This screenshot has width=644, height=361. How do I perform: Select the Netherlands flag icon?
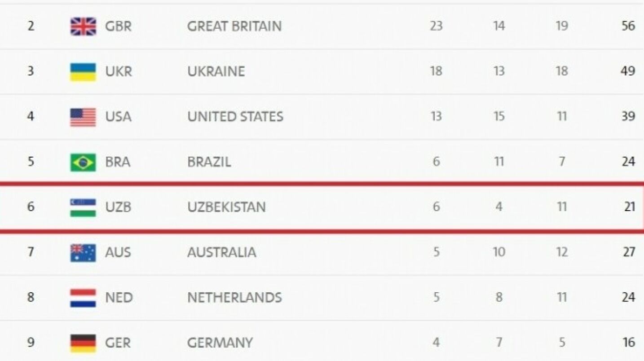83,298
